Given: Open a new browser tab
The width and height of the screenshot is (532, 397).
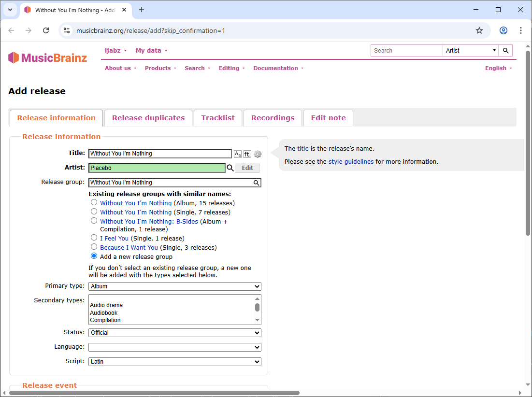Looking at the screenshot, I should pyautogui.click(x=142, y=10).
